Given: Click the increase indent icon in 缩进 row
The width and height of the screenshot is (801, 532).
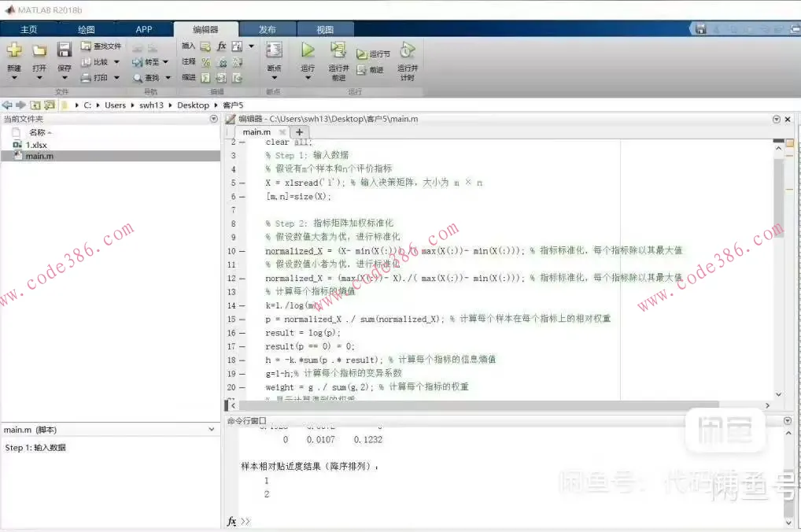Looking at the screenshot, I should pyautogui.click(x=221, y=78).
